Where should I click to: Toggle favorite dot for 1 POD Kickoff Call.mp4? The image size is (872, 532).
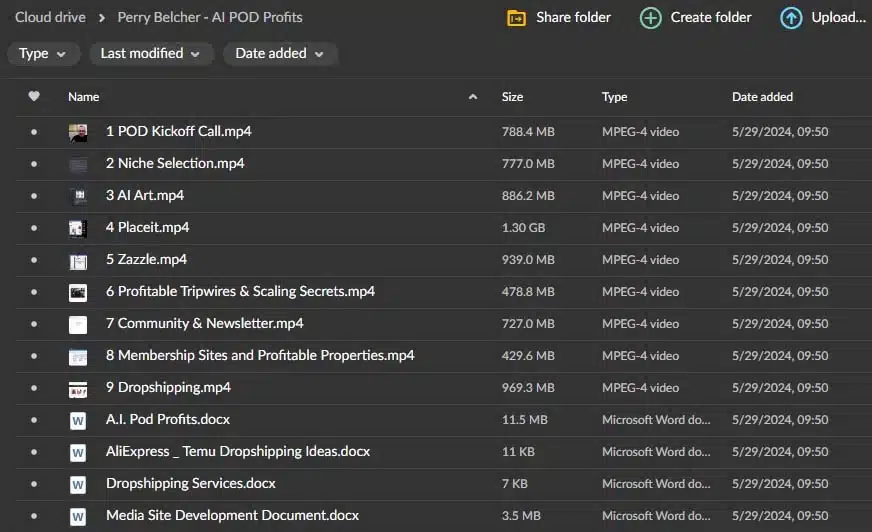tap(34, 132)
